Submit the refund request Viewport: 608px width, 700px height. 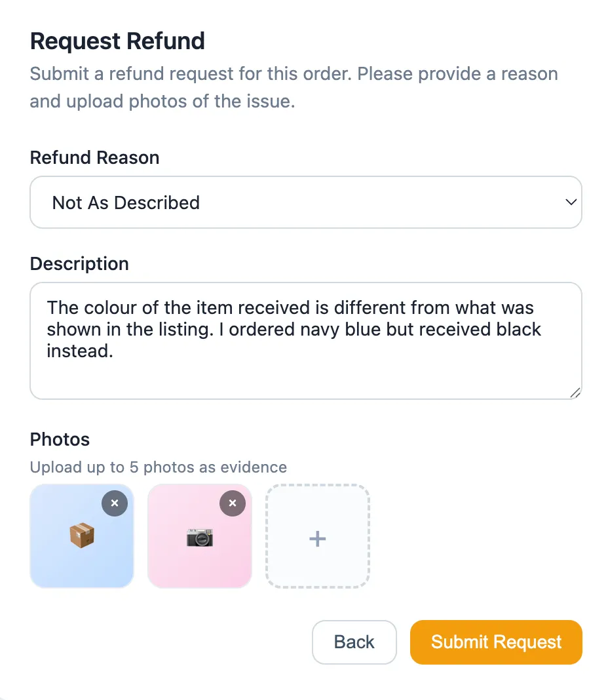pos(496,642)
